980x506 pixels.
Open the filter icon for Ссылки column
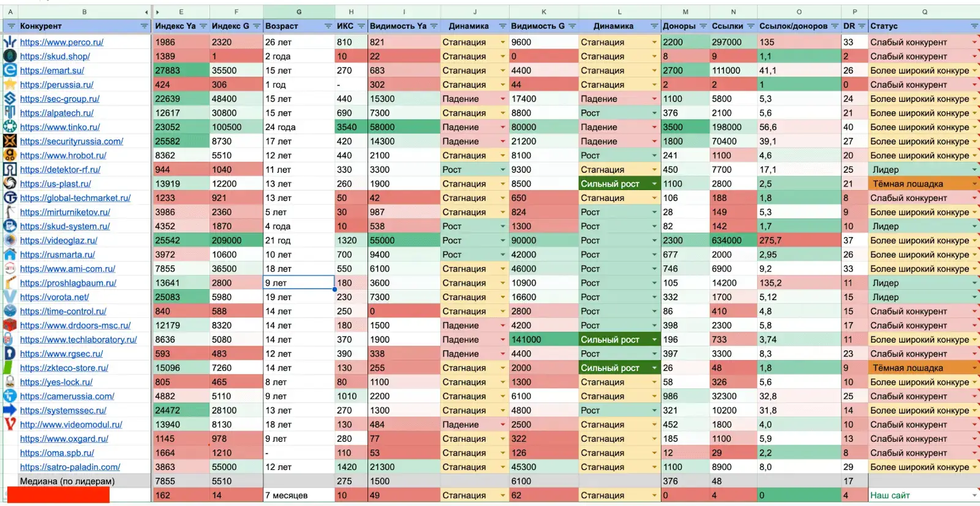tap(750, 26)
